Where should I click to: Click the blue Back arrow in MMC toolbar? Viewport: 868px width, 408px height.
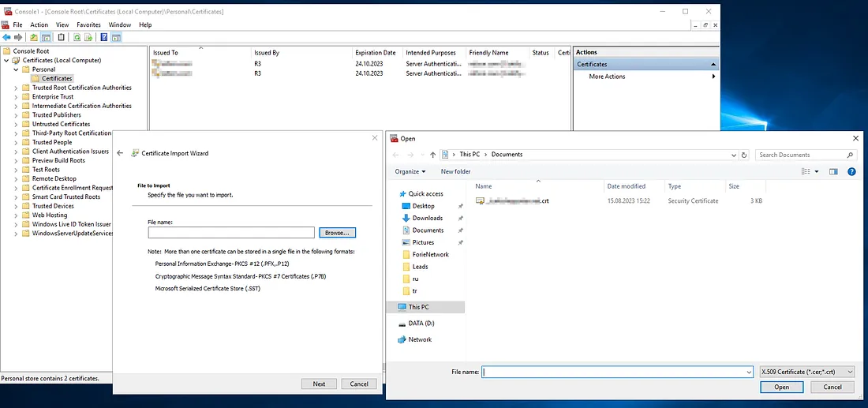[6, 37]
